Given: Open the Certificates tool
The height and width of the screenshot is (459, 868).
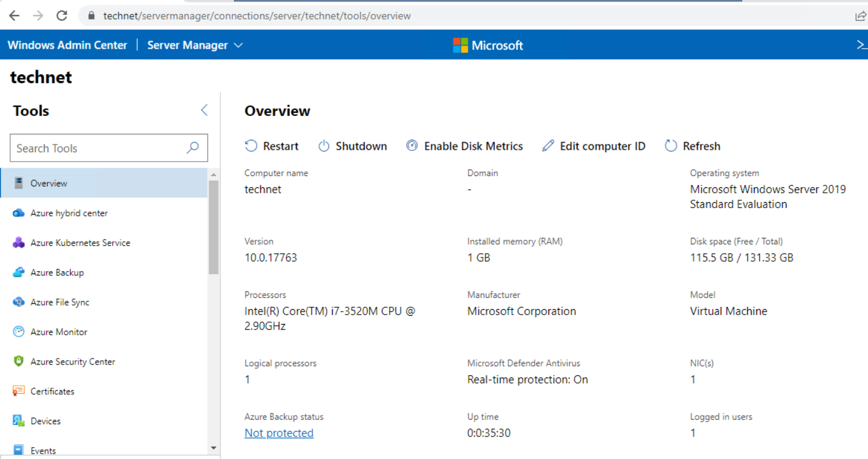Looking at the screenshot, I should coord(52,391).
